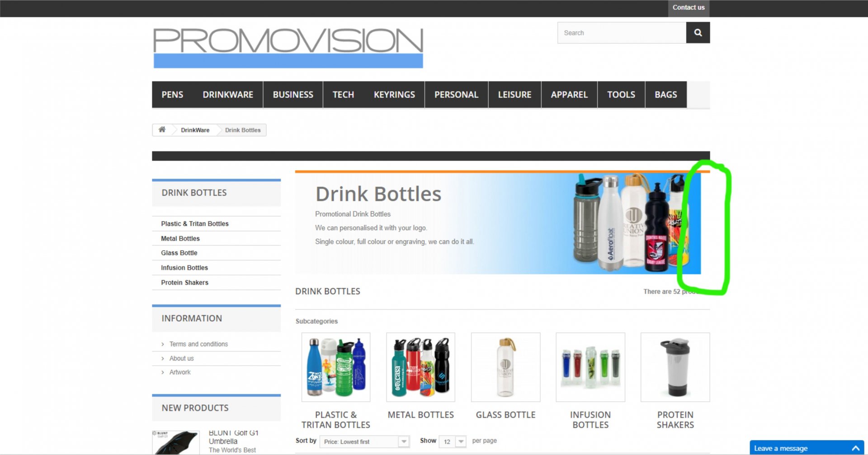Open the Plastic & Tritan Bottles thumbnail

tap(336, 367)
